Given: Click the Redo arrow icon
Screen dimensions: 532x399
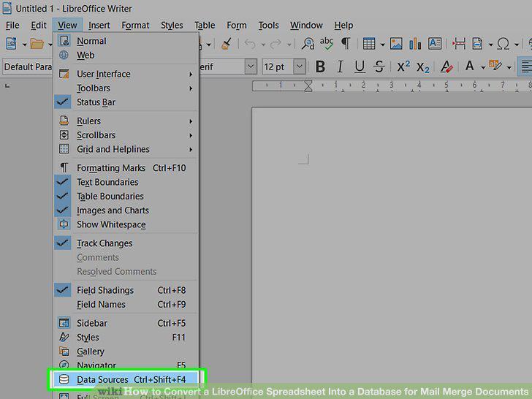Looking at the screenshot, I should coord(275,44).
